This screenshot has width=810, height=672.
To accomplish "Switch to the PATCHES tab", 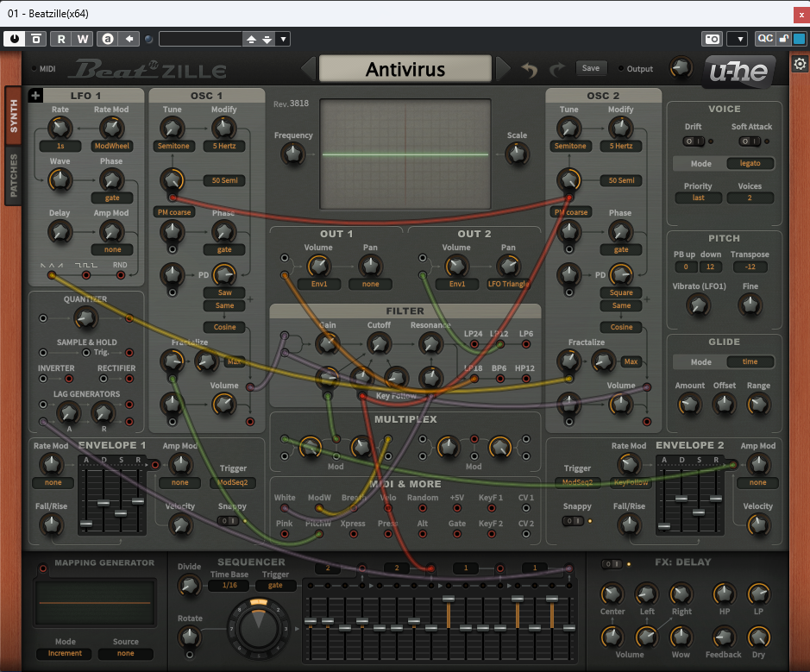I will 14,176.
